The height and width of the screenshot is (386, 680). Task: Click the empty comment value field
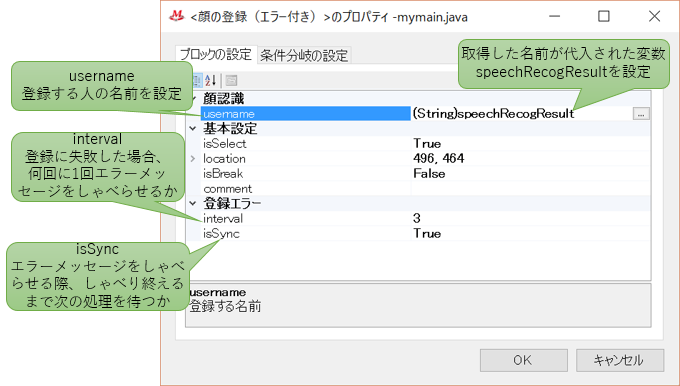530,189
